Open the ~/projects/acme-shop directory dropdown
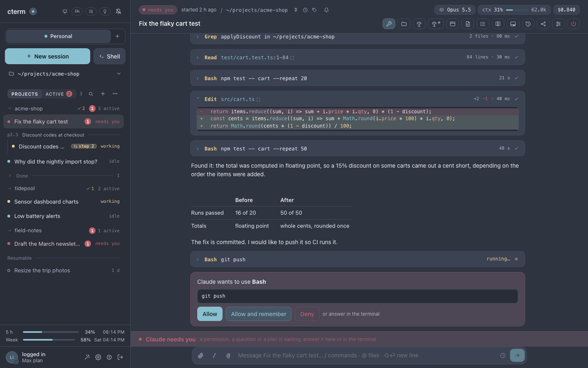 tap(65, 74)
